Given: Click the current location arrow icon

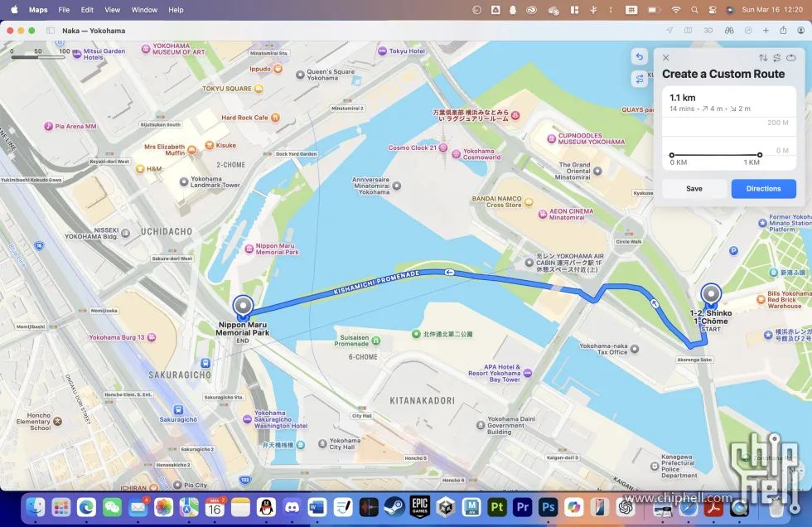Looking at the screenshot, I should [x=669, y=31].
